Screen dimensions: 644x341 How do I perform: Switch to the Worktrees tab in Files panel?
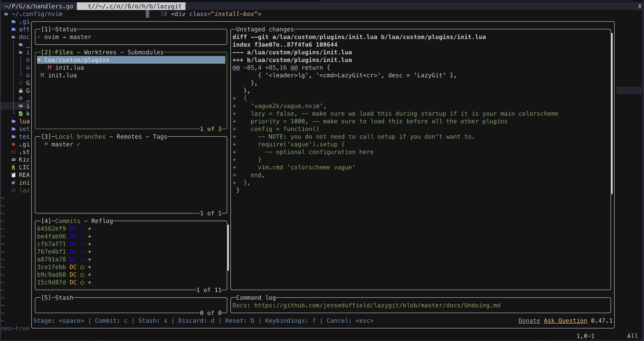100,52
